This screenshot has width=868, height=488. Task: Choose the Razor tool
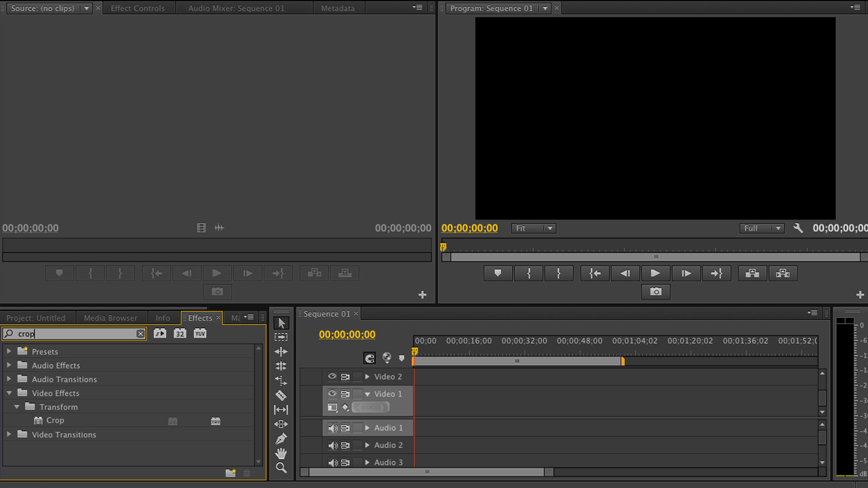[281, 395]
